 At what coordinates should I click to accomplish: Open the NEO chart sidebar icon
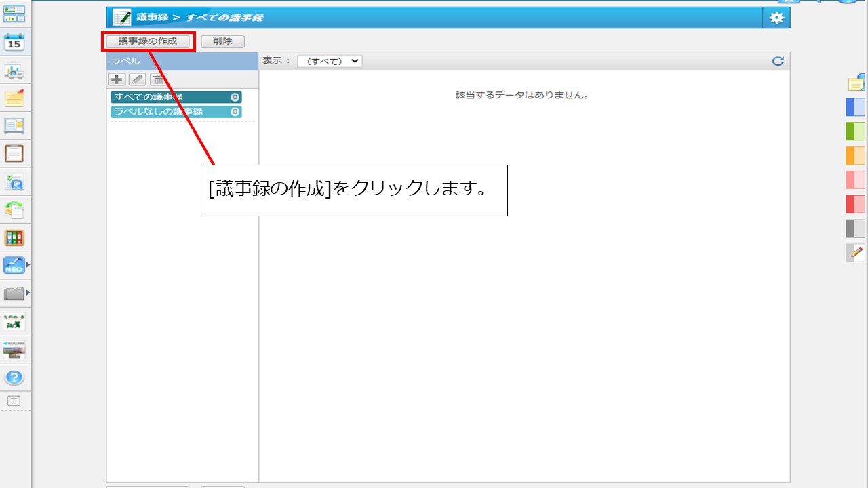pyautogui.click(x=14, y=265)
